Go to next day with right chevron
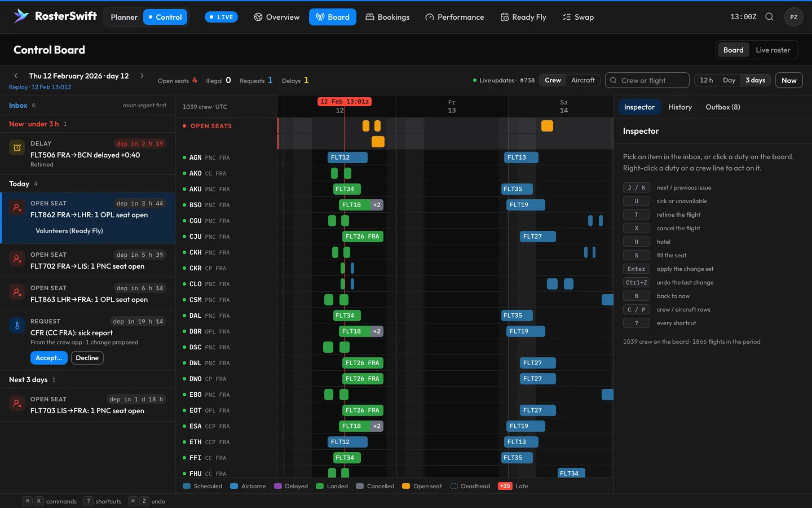This screenshot has height=508, width=812. click(142, 76)
